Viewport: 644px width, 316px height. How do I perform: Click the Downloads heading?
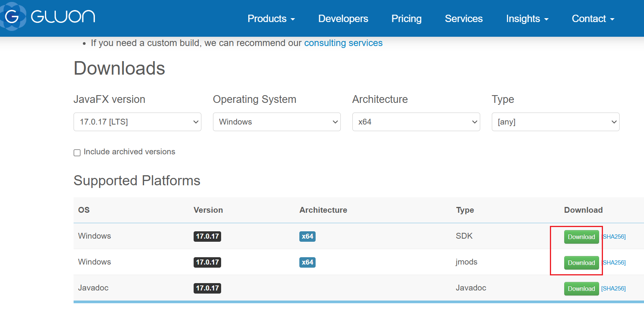pyautogui.click(x=119, y=68)
